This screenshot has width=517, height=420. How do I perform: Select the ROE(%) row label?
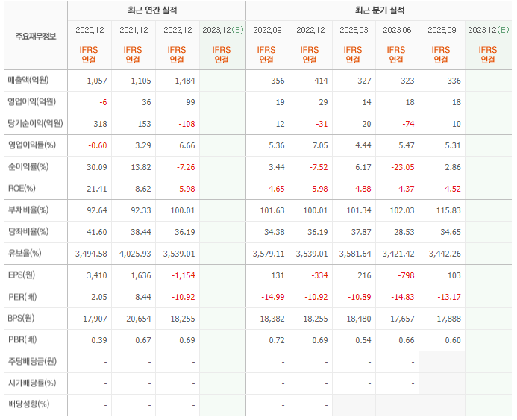(22, 188)
